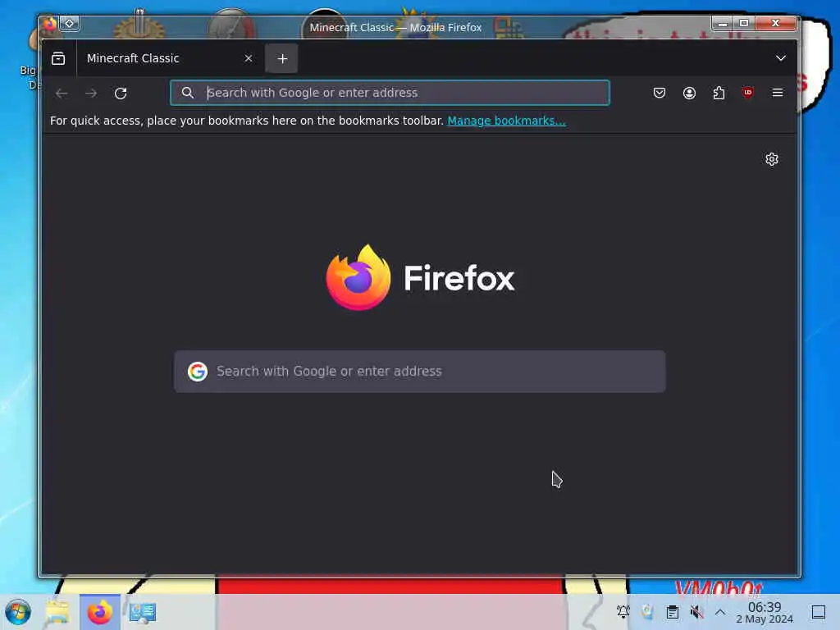Image resolution: width=840 pixels, height=630 pixels.
Task: Open the uBlock Origin shield icon
Action: coord(748,93)
